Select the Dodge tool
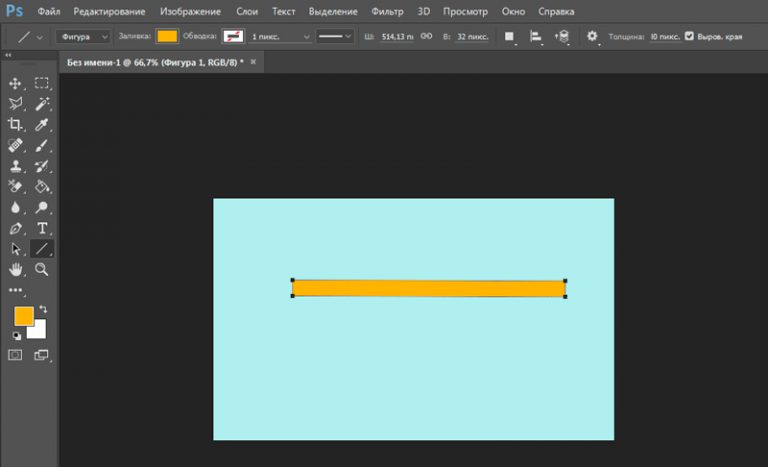This screenshot has height=467, width=768. (42, 208)
